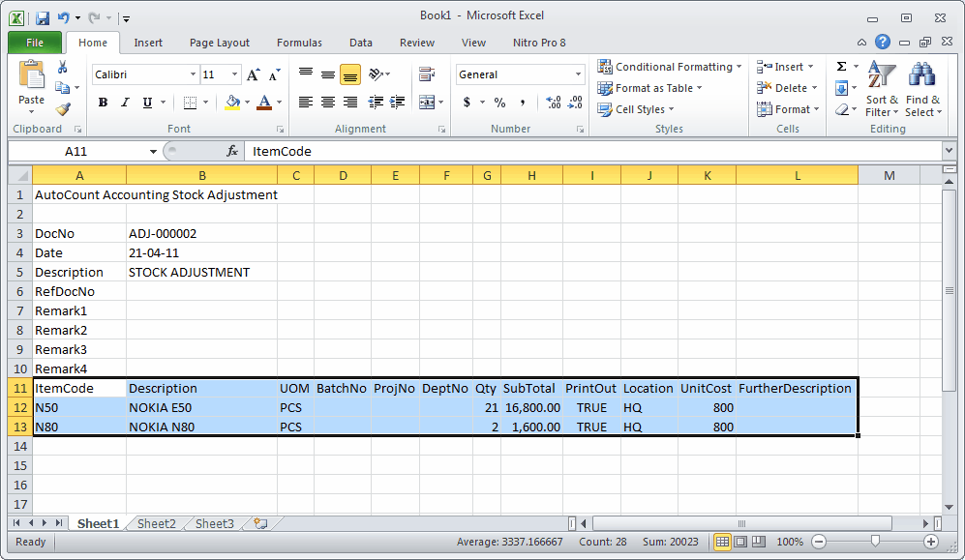Open Find & Select binoculars

tap(922, 89)
